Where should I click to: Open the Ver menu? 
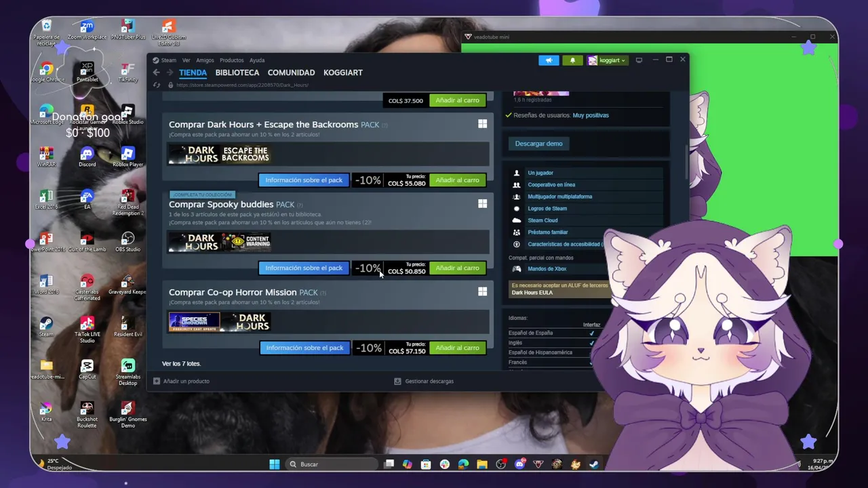click(186, 60)
